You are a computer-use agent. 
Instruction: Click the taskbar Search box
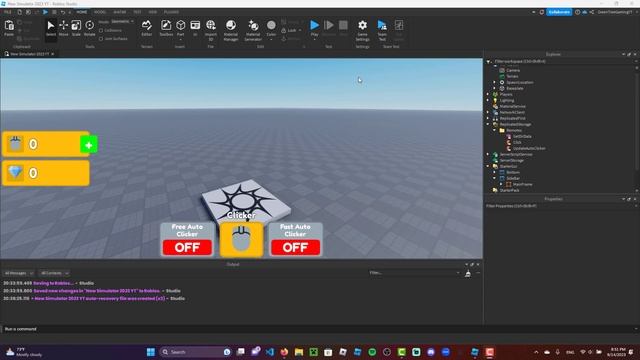(x=196, y=352)
